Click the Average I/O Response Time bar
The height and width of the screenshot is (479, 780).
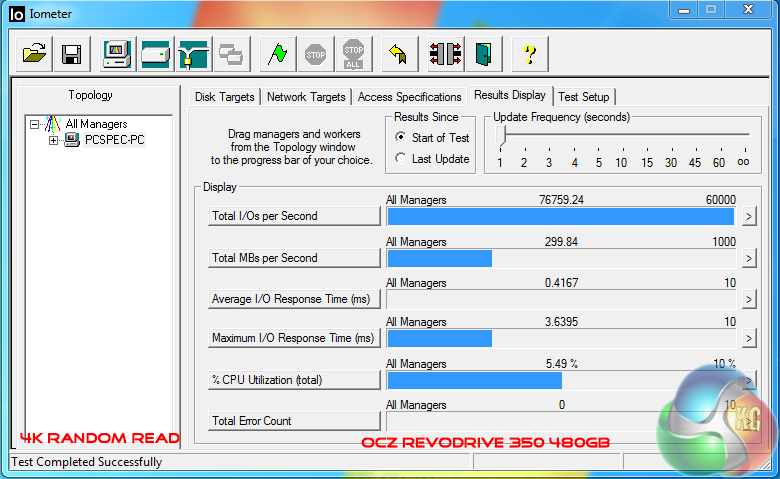(x=561, y=299)
